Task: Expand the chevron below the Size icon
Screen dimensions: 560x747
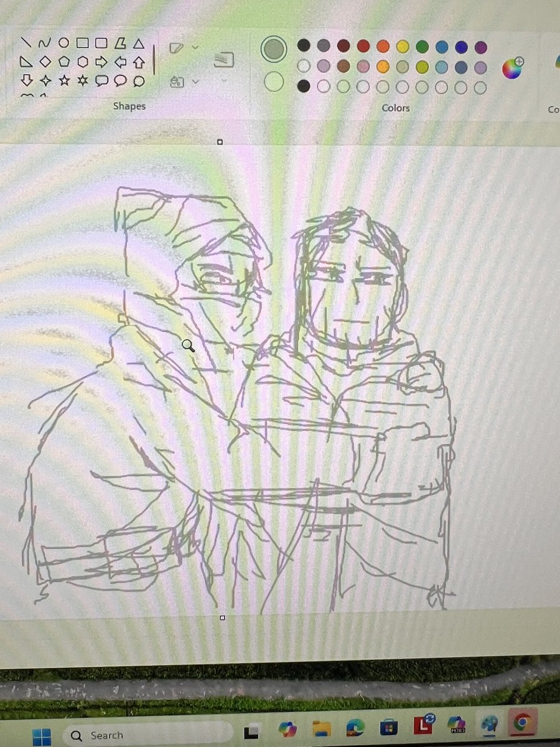Action: click(223, 80)
